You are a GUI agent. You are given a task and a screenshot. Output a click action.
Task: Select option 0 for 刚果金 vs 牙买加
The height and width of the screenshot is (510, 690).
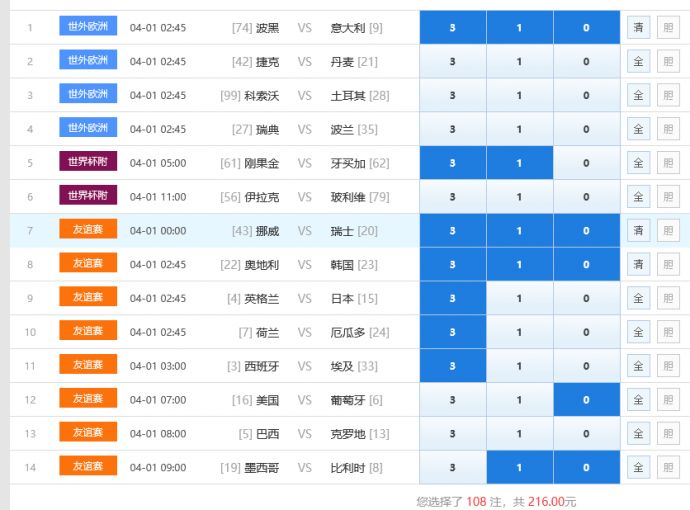click(586, 163)
